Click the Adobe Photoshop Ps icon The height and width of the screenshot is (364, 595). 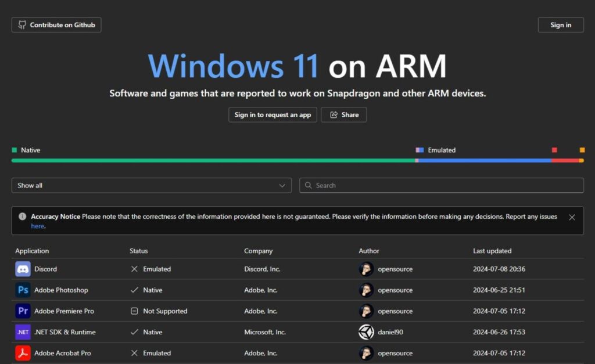coord(23,290)
